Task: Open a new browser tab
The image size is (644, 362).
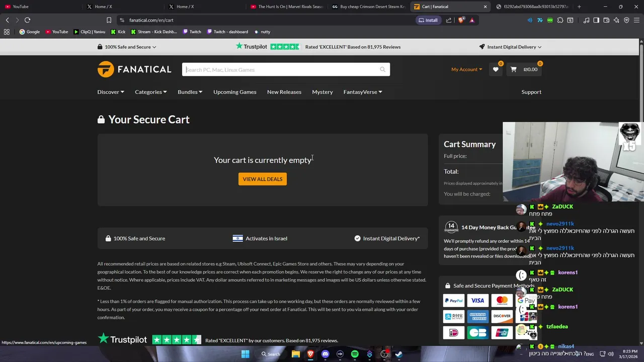Action: click(x=579, y=7)
